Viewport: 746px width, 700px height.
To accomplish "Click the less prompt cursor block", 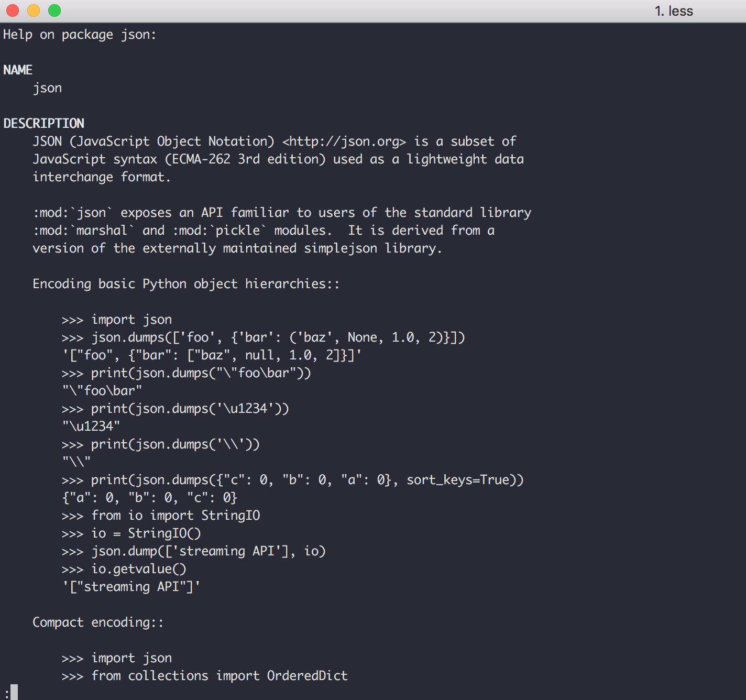I will point(14,692).
